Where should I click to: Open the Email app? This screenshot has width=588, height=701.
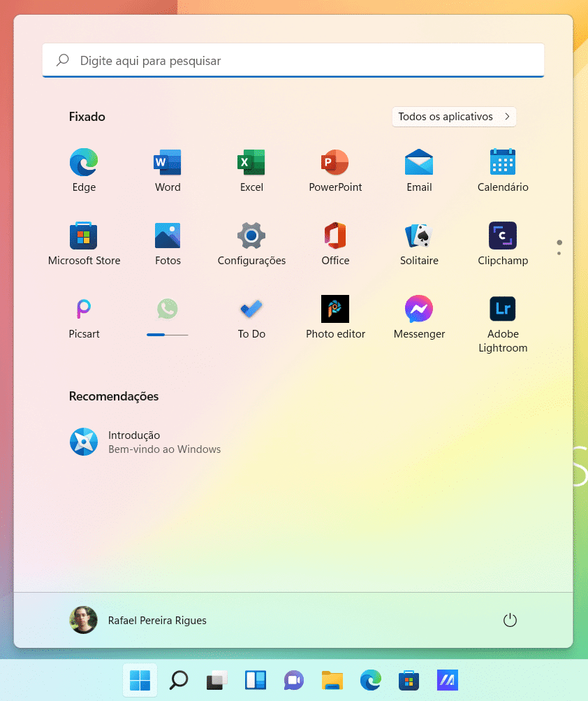click(419, 170)
